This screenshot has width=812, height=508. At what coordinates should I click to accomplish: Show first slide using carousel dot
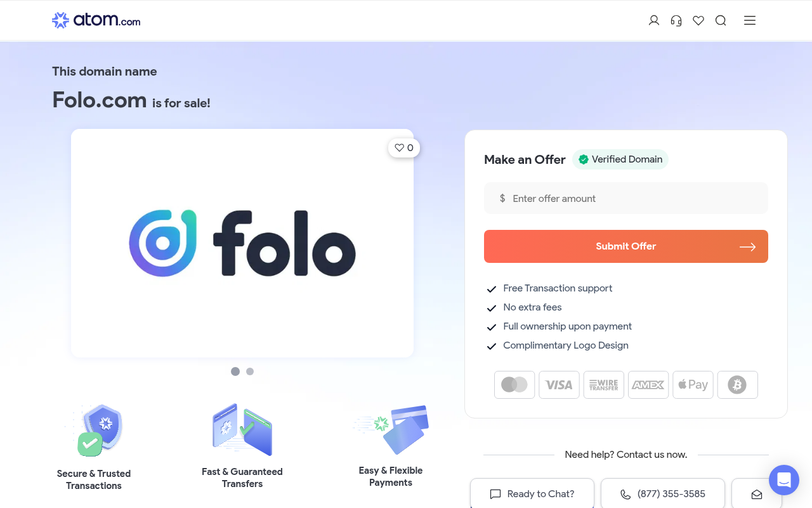tap(235, 371)
